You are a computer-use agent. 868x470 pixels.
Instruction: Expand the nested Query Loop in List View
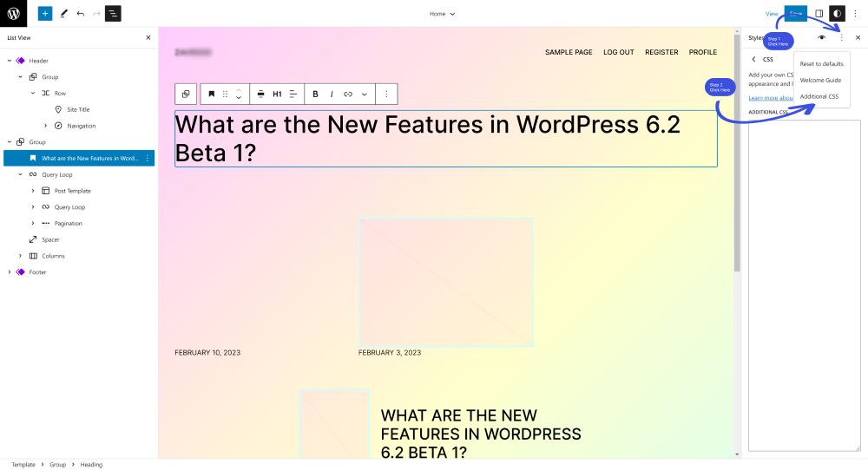point(33,206)
